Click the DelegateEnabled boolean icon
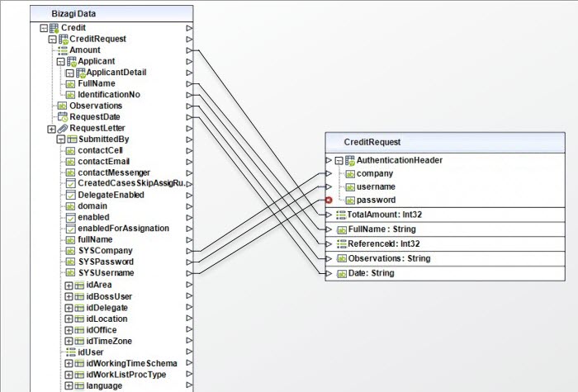 point(70,196)
